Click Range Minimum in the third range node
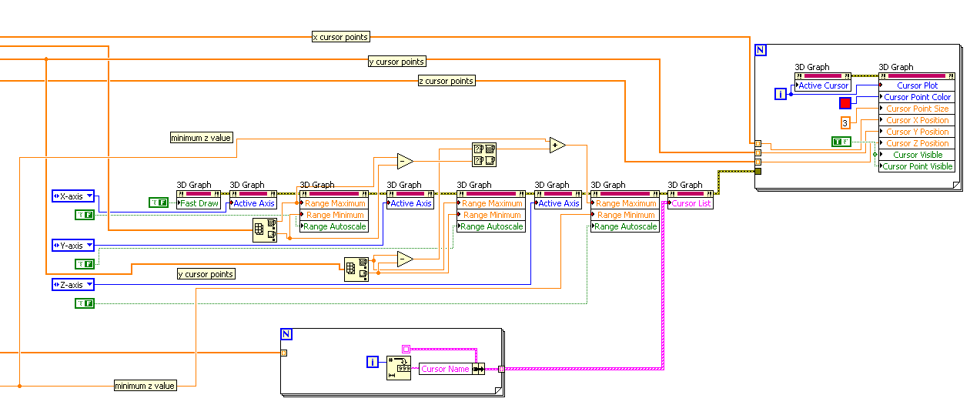 coord(625,215)
